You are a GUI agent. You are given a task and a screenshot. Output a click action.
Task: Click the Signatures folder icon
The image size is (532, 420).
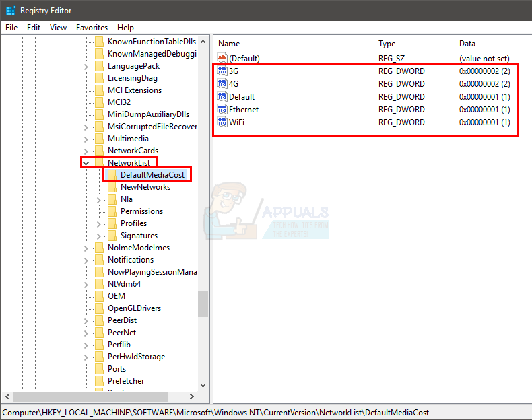tap(112, 236)
